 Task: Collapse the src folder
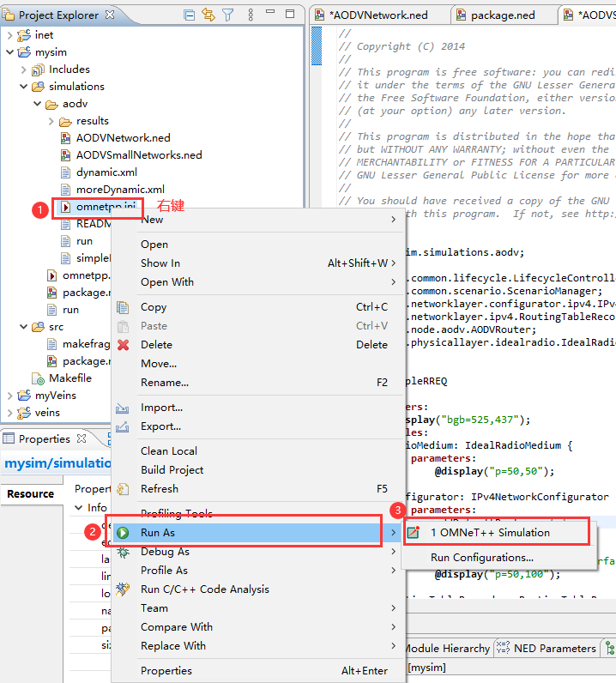[x=24, y=327]
